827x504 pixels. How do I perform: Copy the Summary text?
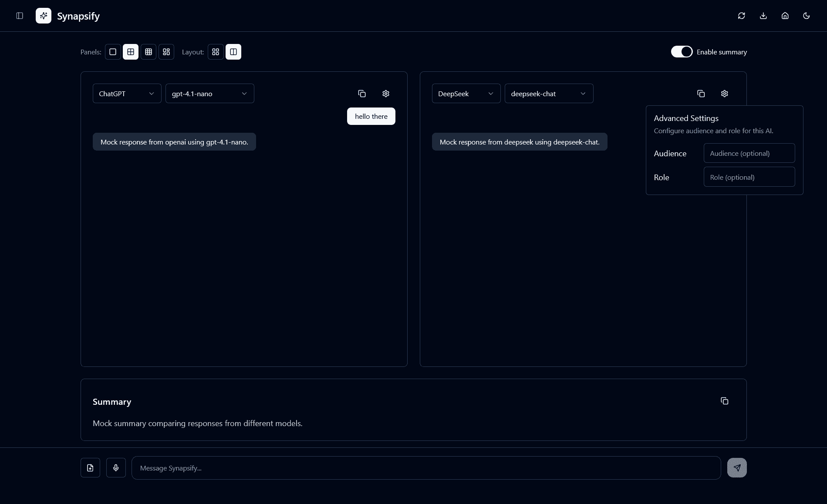724,400
